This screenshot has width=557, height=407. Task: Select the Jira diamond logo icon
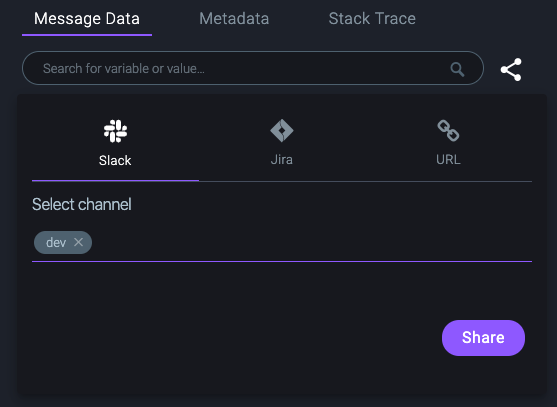[x=282, y=131]
